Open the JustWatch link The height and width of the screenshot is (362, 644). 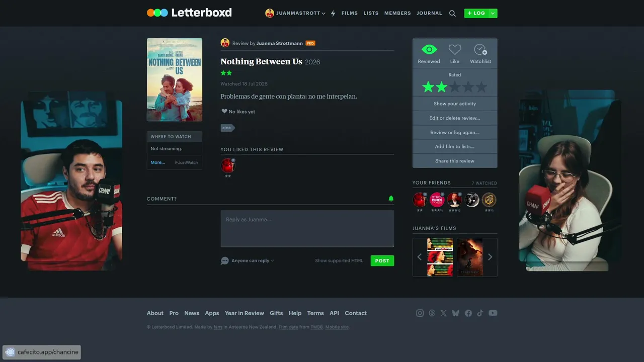click(186, 162)
